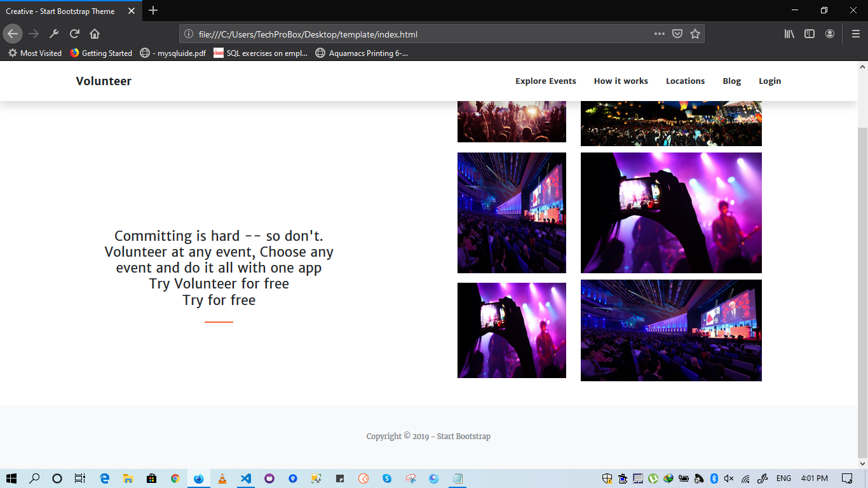Open the Windows Start menu
Image resolution: width=868 pixels, height=488 pixels.
tap(11, 478)
